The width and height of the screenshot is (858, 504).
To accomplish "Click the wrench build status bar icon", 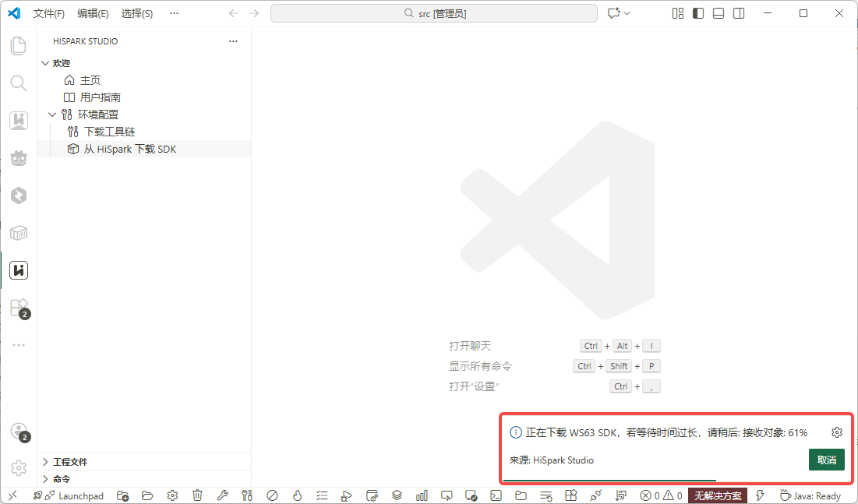I will coord(222,495).
